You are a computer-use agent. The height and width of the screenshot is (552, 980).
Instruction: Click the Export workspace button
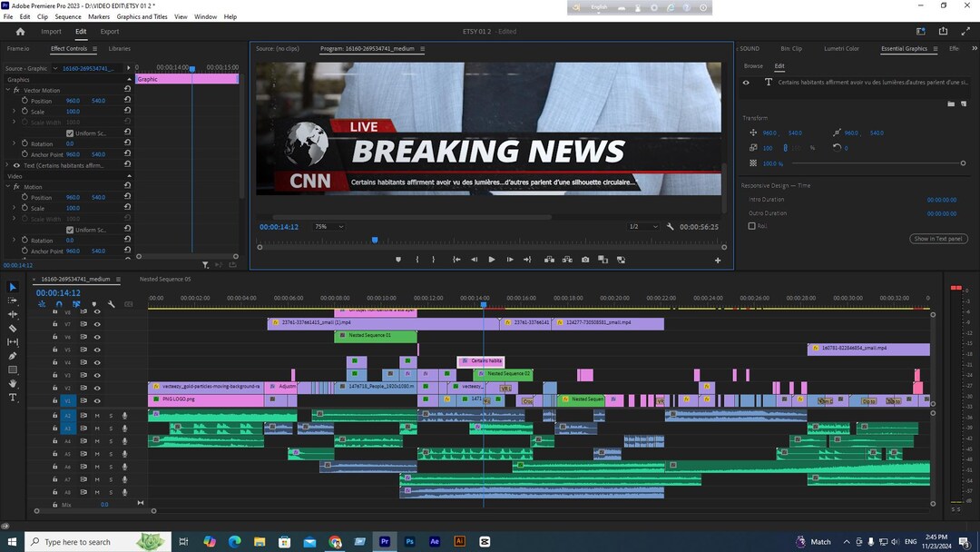click(x=110, y=31)
